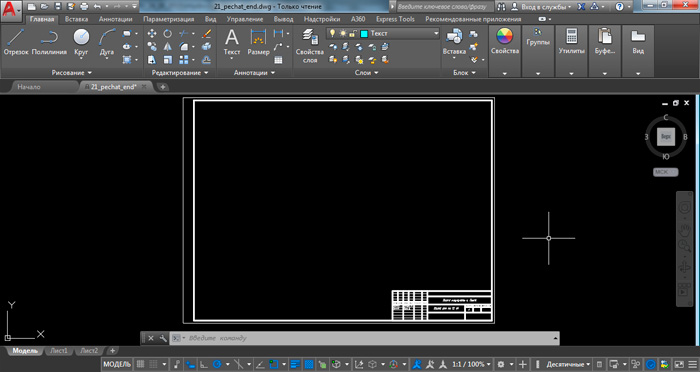700x372 pixels.
Task: Toggle the layer light bulb on/off
Action: coord(332,33)
